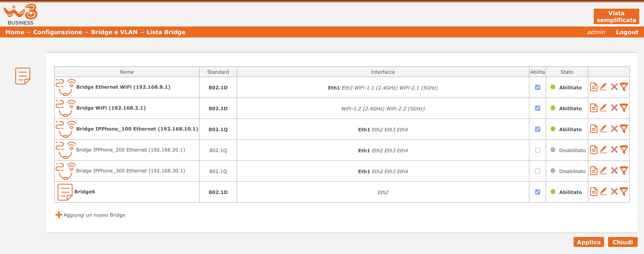Open filter icon for Bridge IPPhone_100
This screenshot has width=644, height=254.
coord(624,129)
